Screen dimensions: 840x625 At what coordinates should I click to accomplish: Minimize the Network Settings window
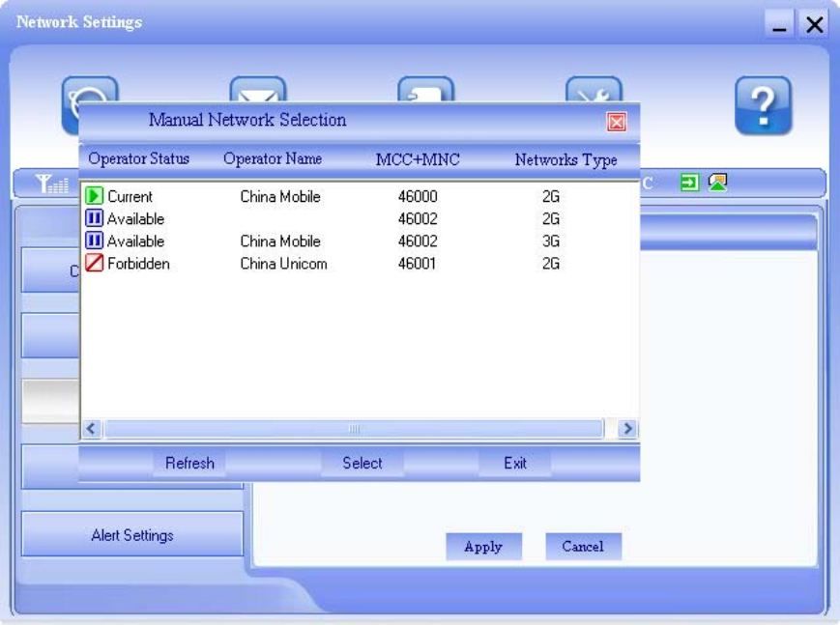tap(779, 25)
